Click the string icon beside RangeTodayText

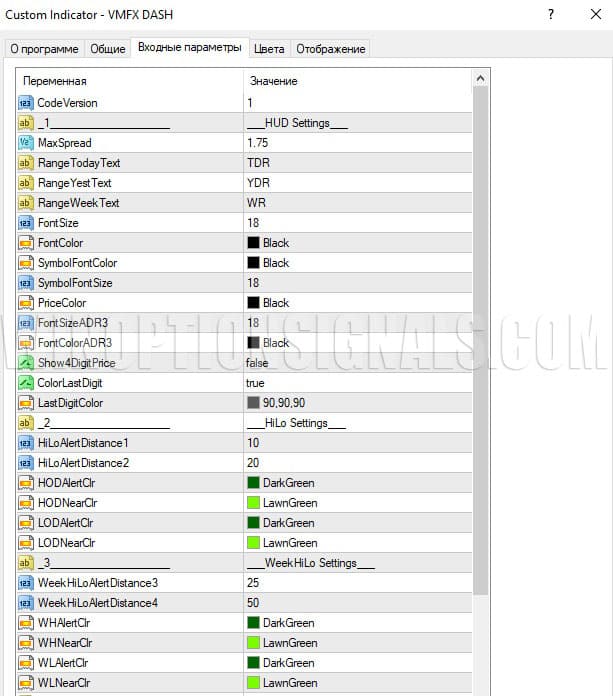pos(26,163)
